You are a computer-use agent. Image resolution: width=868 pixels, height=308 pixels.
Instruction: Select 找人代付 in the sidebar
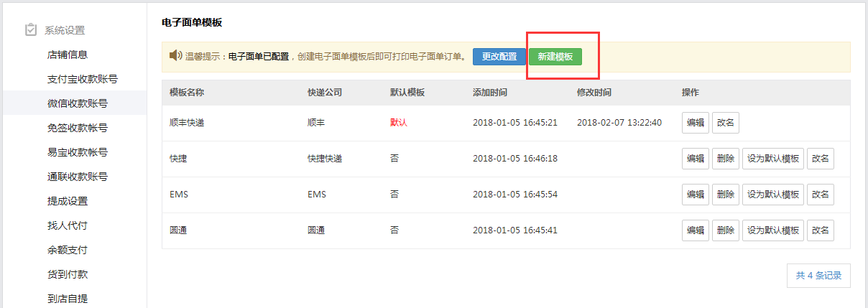pos(68,225)
